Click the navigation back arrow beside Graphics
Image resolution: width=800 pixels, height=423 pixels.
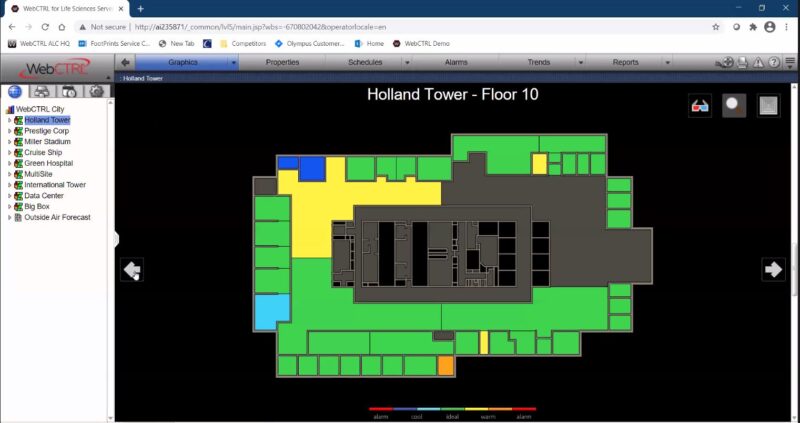pos(125,63)
